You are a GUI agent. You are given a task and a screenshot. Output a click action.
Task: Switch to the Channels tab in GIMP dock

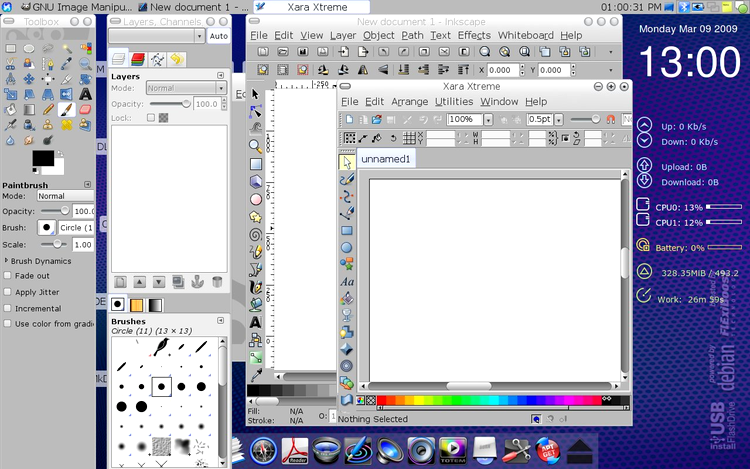(137, 59)
